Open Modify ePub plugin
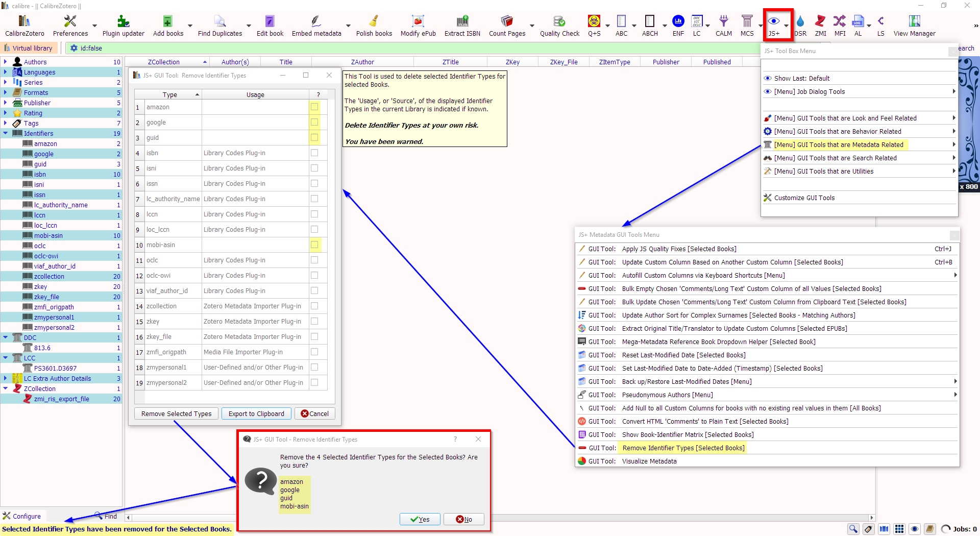The image size is (980, 536). pyautogui.click(x=418, y=26)
